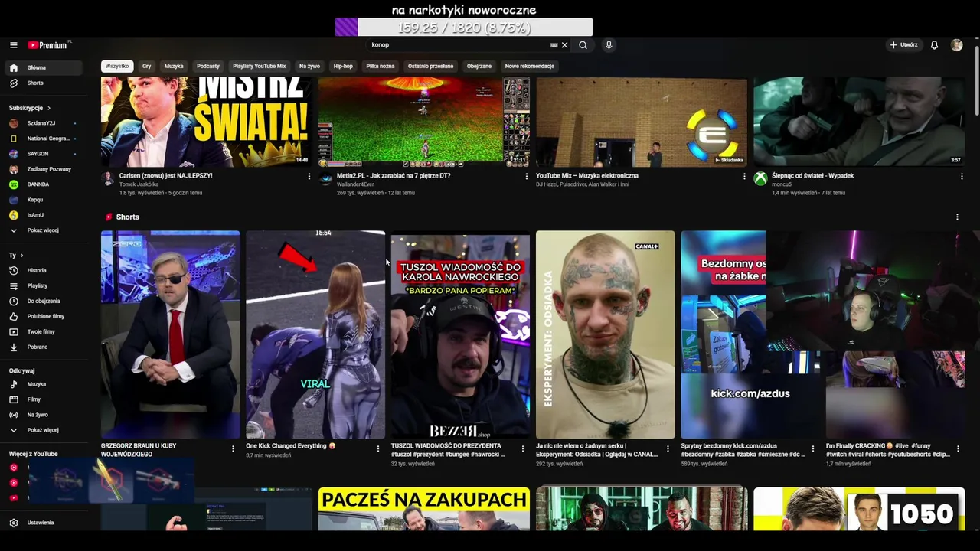
Task: Click the Tomek Jaskółka channel name
Action: (139, 184)
